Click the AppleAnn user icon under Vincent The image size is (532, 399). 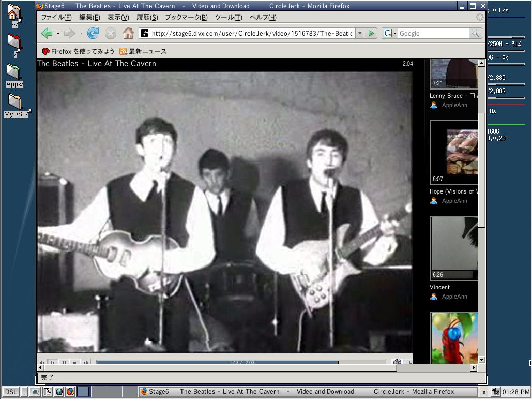click(x=434, y=297)
